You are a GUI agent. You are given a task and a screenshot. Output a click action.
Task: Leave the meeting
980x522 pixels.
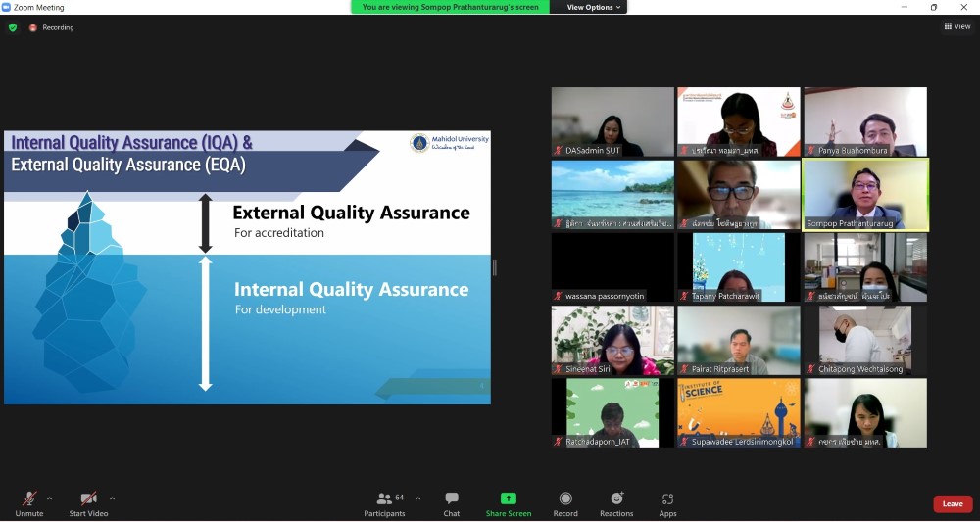[x=952, y=503]
